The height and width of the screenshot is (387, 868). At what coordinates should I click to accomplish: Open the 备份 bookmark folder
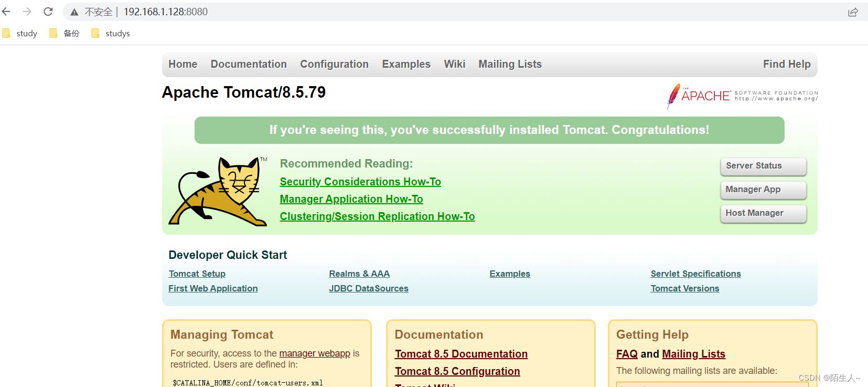[65, 33]
